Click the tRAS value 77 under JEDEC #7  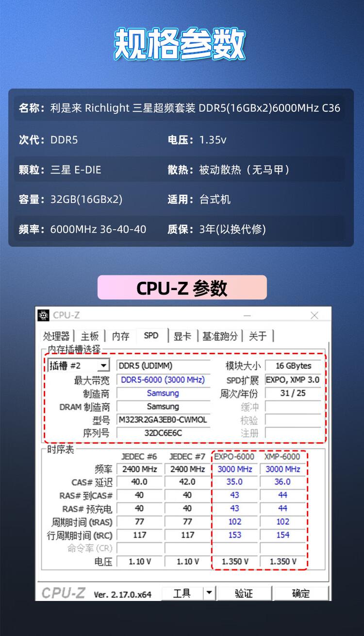(x=187, y=522)
